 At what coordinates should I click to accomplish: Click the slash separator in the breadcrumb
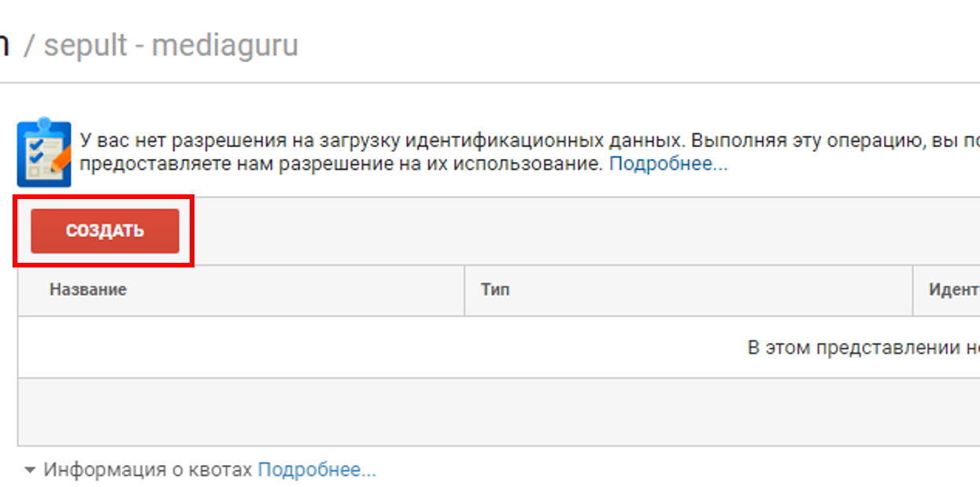point(29,45)
